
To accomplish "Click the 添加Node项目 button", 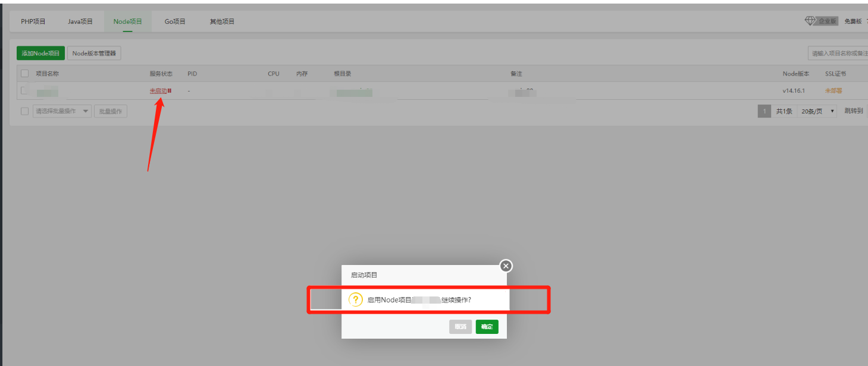I will (x=40, y=53).
